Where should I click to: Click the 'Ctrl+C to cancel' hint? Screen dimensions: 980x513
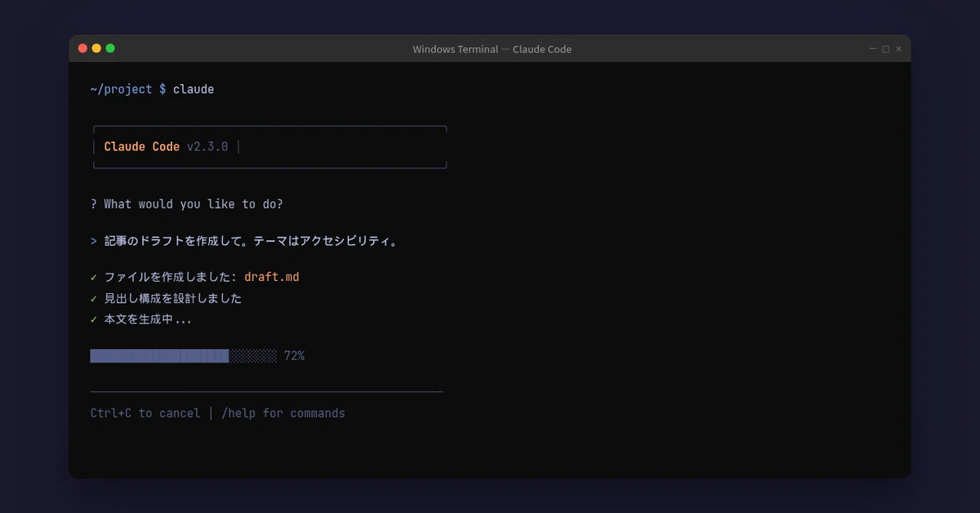145,413
